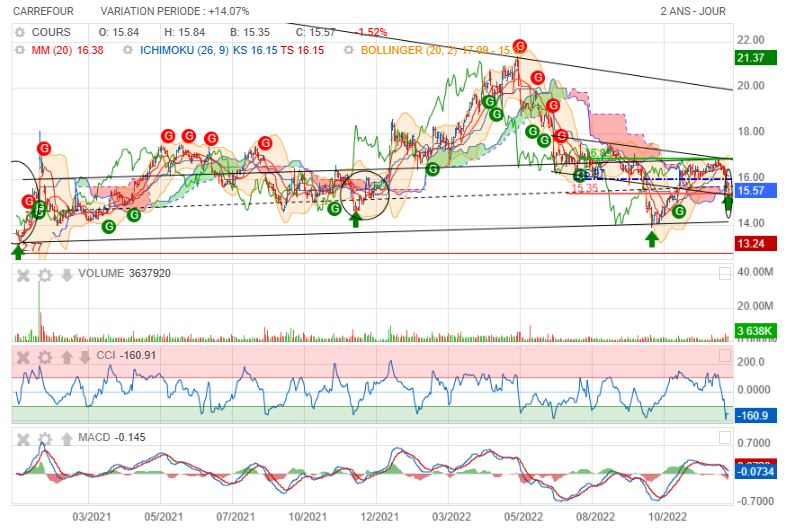The width and height of the screenshot is (792, 530).
Task: Remove the CCI indicator panel with its X
Action: (x=23, y=358)
